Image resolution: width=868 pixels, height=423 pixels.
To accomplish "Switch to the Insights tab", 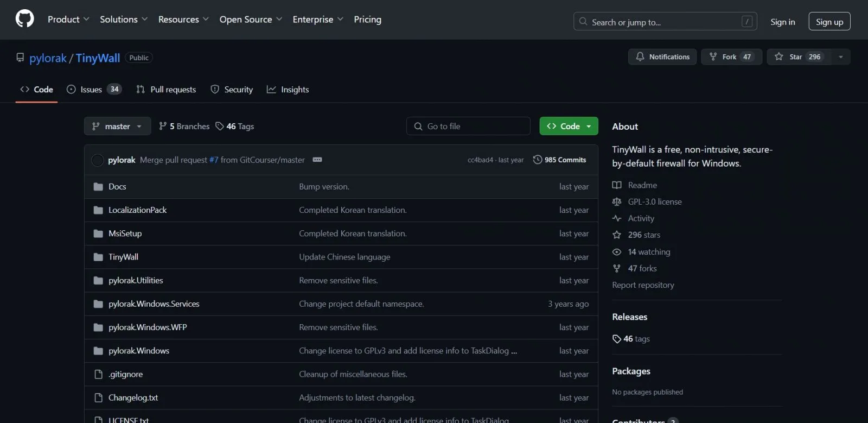I will click(288, 90).
